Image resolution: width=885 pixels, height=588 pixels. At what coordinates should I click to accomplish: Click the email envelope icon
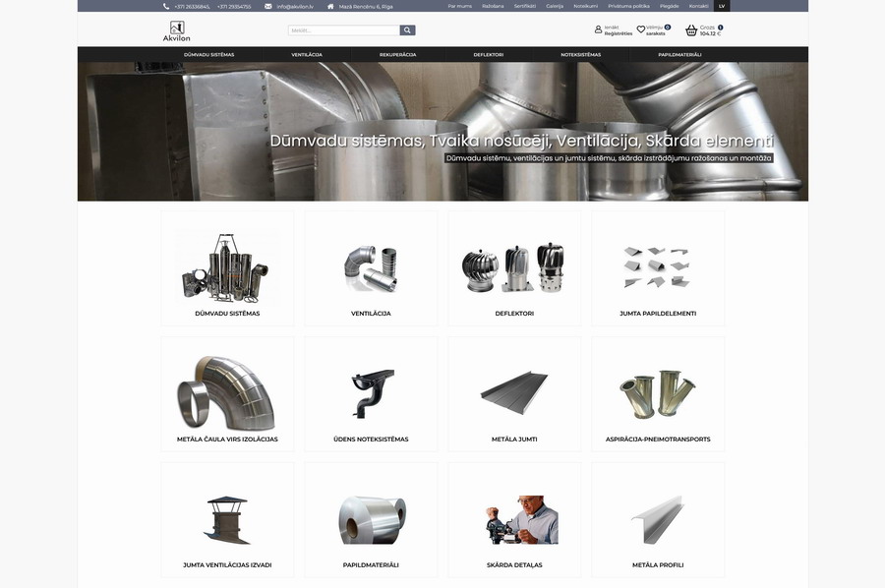(268, 6)
